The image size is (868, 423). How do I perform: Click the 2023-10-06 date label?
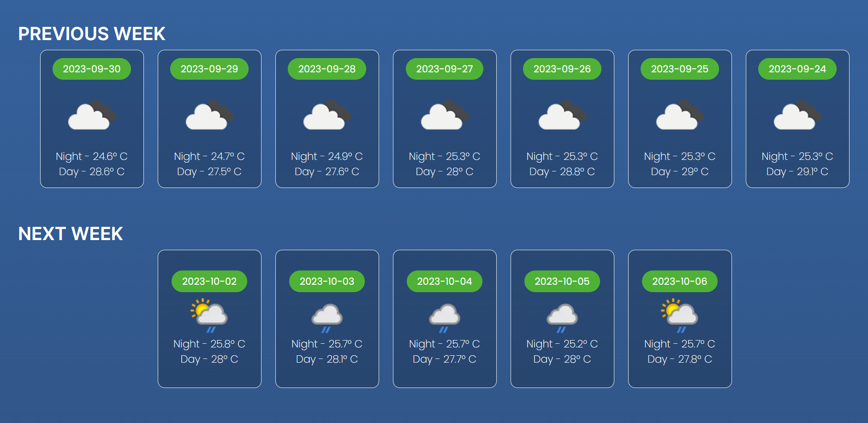(679, 281)
